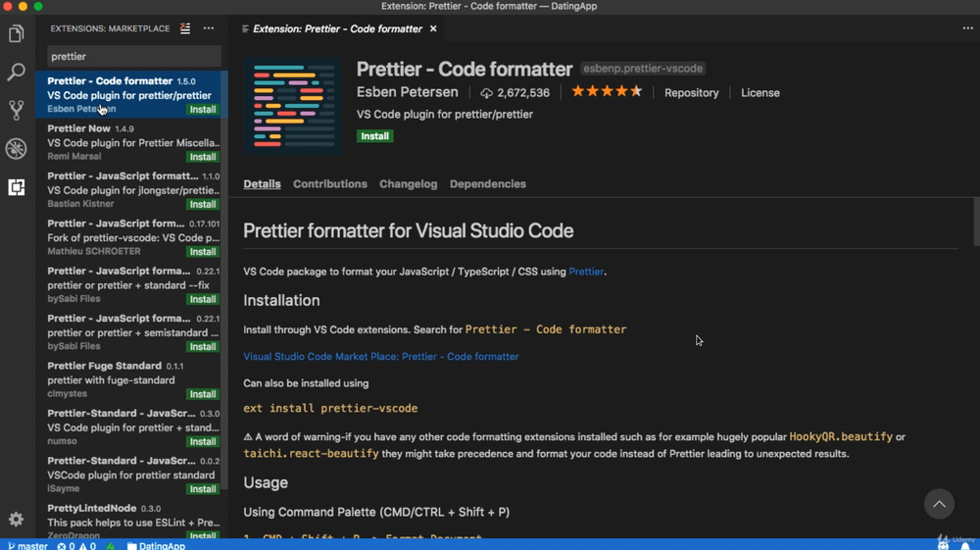Open the Explorer view in activity bar
This screenshot has height=550, width=980.
(x=16, y=34)
